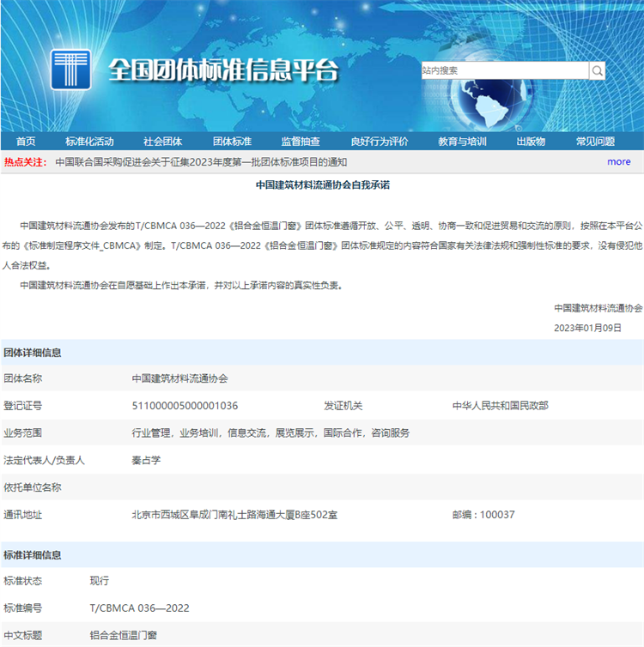Click the 中文标题 value 铝合金恒温门窗
644x647 pixels.
tap(124, 635)
